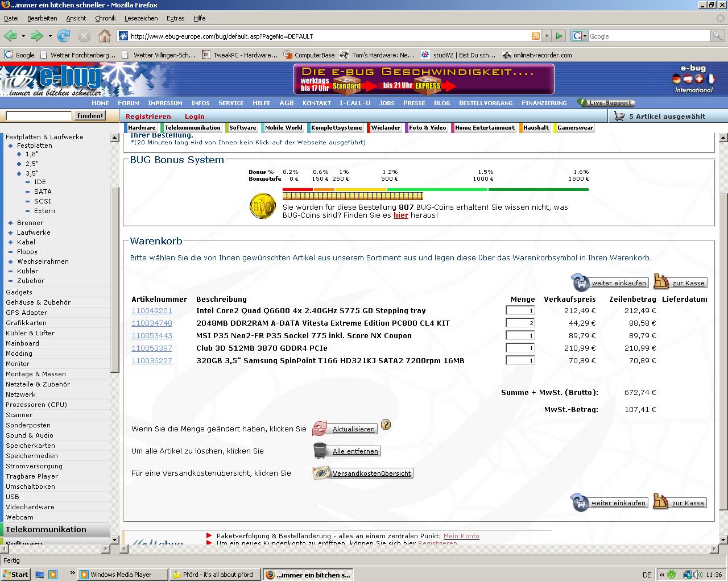Click the help question mark next to Aktualisieren
Viewport: 728px width, 582px height.
(386, 424)
